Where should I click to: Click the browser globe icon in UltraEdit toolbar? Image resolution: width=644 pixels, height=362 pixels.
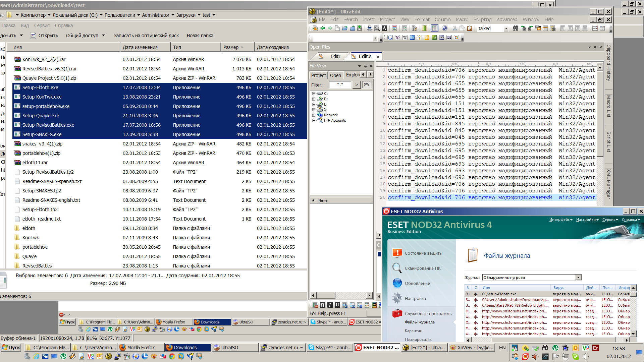(445, 28)
